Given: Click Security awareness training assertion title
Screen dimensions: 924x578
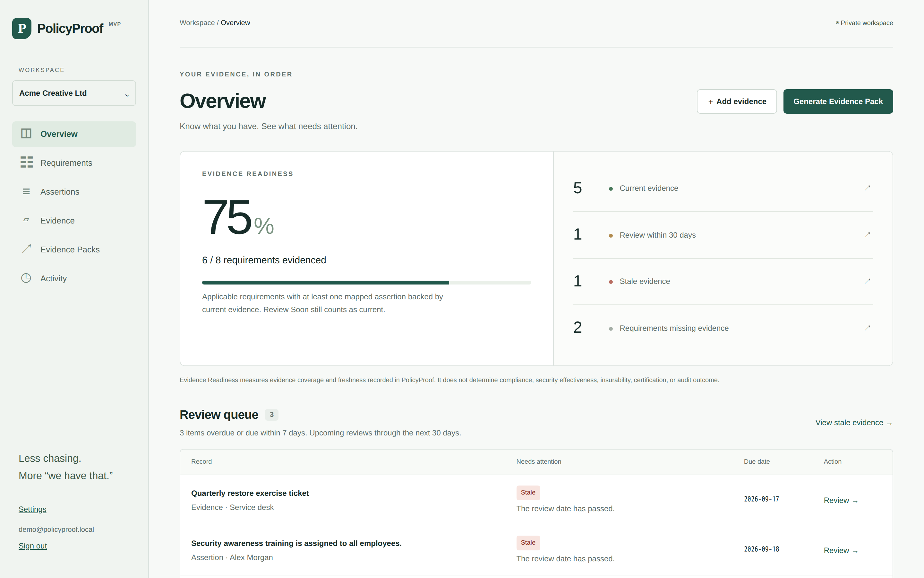Looking at the screenshot, I should click(x=296, y=543).
